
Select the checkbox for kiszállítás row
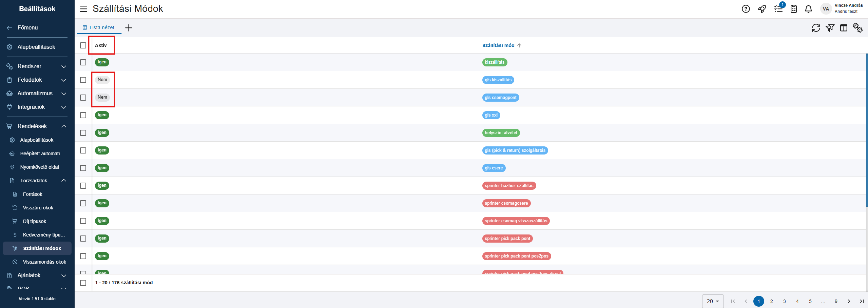point(83,62)
